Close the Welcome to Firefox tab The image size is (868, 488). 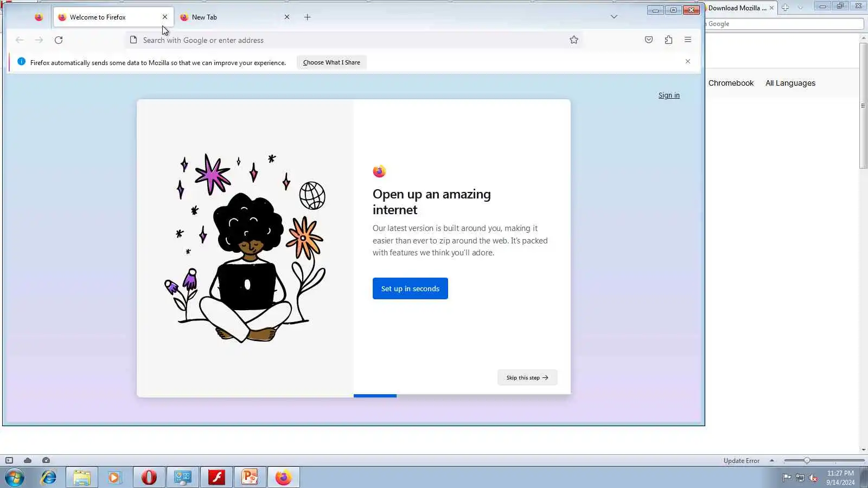(165, 17)
